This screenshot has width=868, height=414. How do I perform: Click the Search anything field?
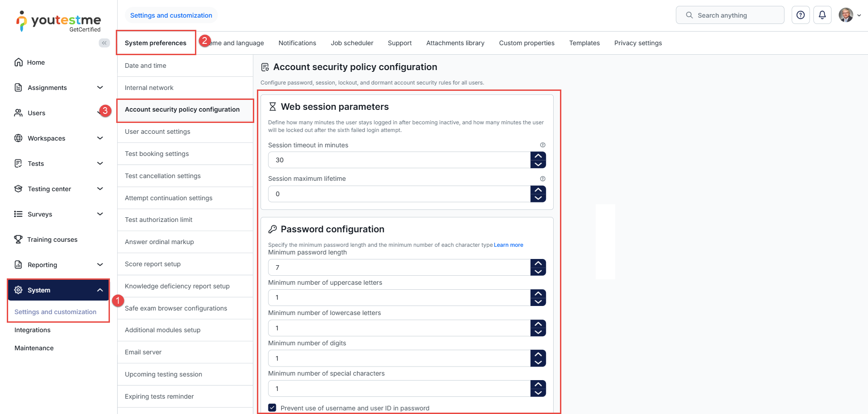(x=730, y=15)
